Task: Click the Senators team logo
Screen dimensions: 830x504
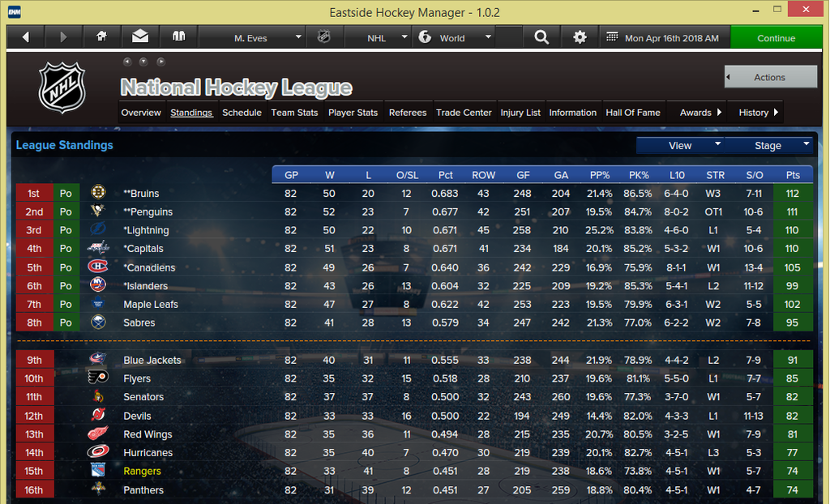Action: pyautogui.click(x=98, y=396)
